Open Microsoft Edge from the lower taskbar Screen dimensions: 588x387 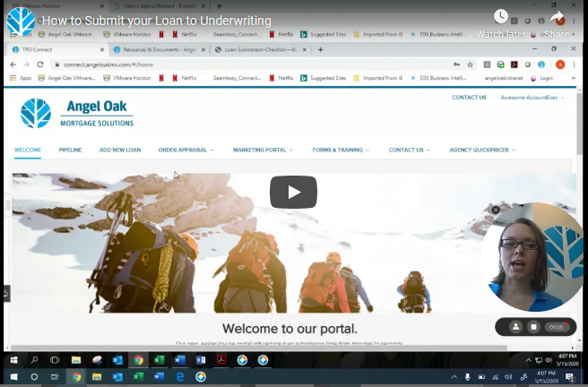180,376
